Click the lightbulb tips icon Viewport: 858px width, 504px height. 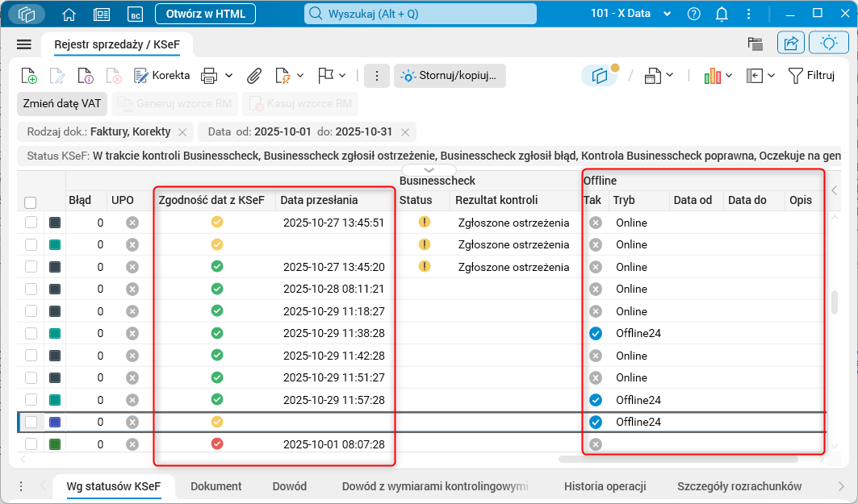point(828,44)
